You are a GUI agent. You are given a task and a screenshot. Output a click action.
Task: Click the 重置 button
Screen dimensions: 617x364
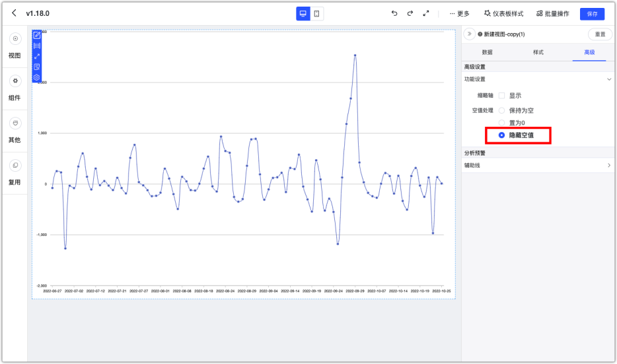tap(599, 34)
